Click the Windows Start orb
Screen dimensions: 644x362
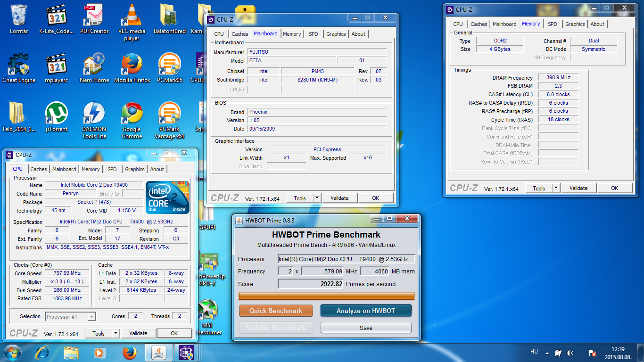tap(13, 353)
